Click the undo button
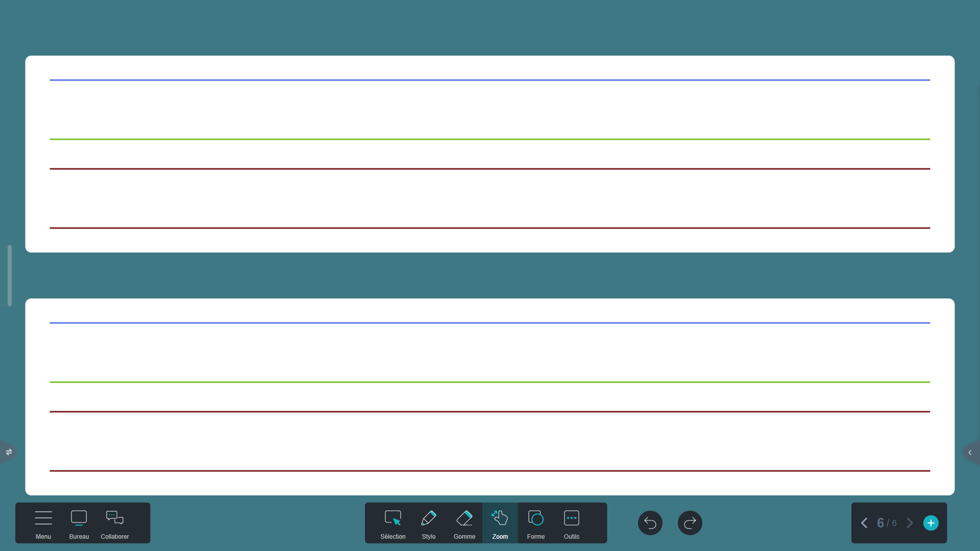 [650, 523]
